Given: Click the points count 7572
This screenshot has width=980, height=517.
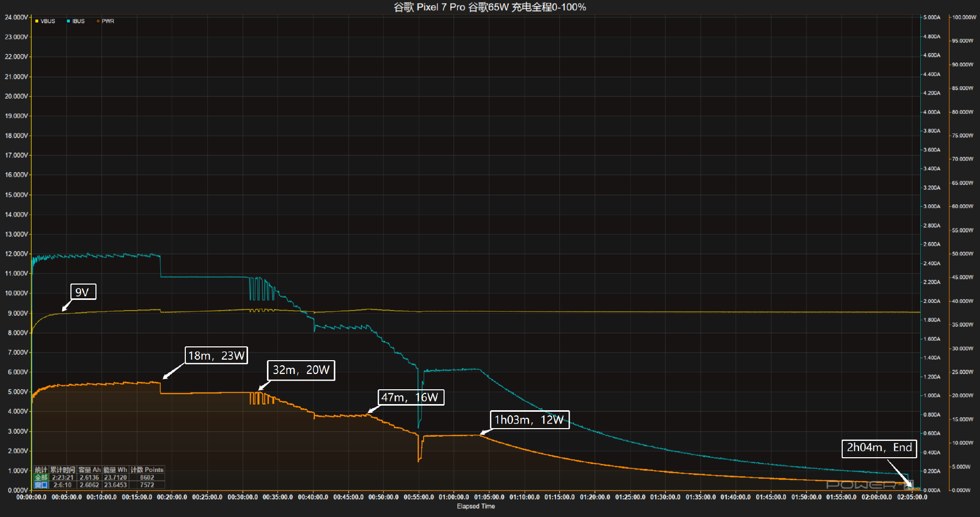Looking at the screenshot, I should point(147,485).
